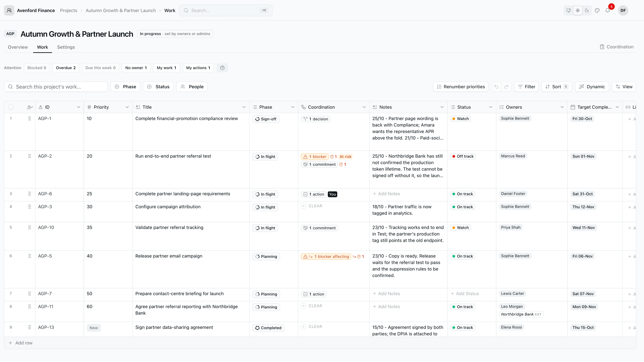Click Add Status on AGP-7 row
The image size is (644, 362).
(465, 294)
